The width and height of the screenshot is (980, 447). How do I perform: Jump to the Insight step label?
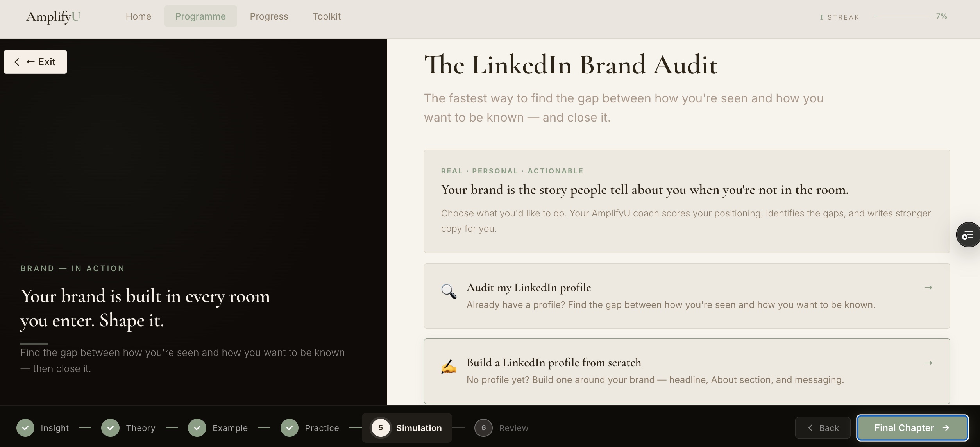coord(55,428)
